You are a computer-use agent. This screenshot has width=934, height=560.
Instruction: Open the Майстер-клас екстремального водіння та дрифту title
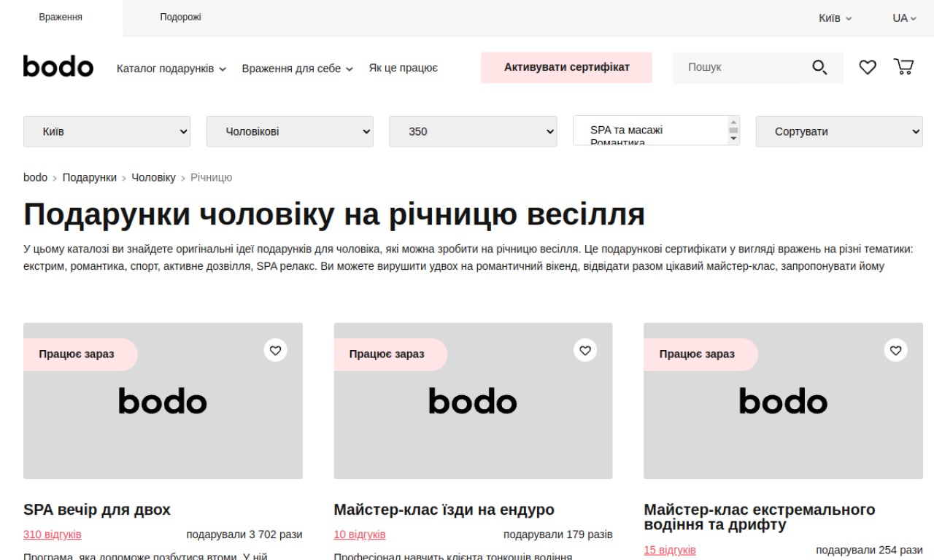click(760, 517)
